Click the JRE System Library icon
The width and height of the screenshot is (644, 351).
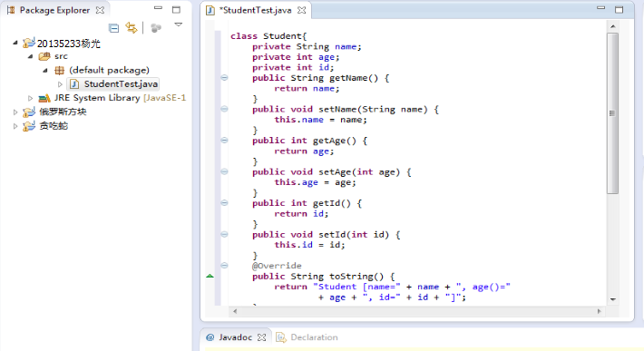44,99
